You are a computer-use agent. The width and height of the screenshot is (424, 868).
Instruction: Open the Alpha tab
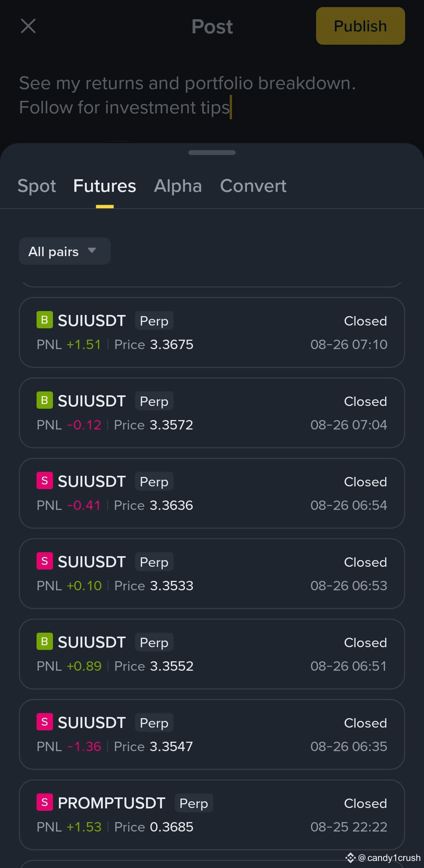click(178, 186)
